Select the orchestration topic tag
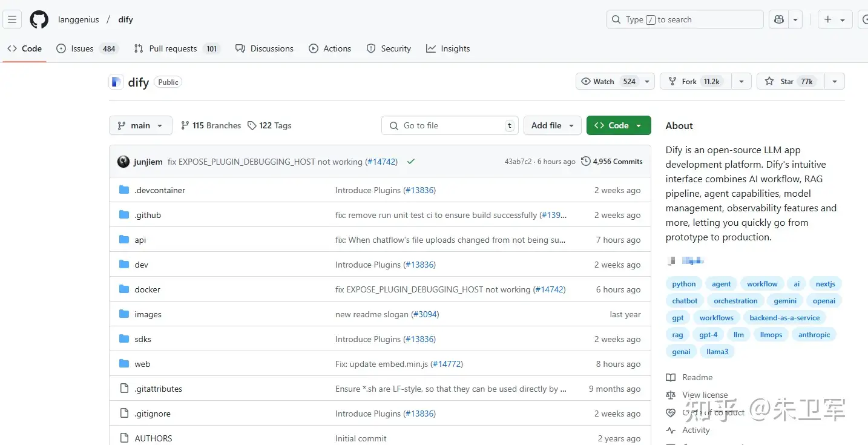 (735, 301)
